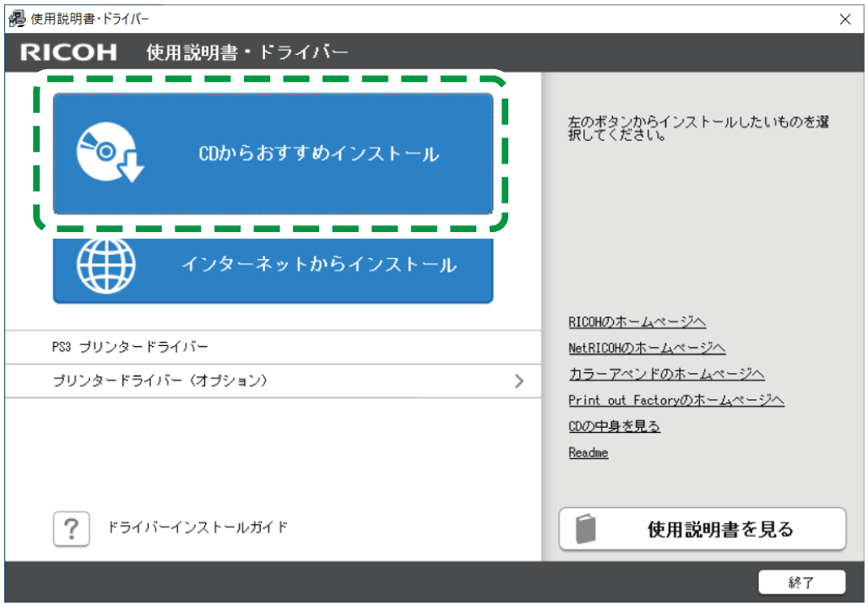
Task: Select CDからおすすめインストール
Action: (x=272, y=153)
